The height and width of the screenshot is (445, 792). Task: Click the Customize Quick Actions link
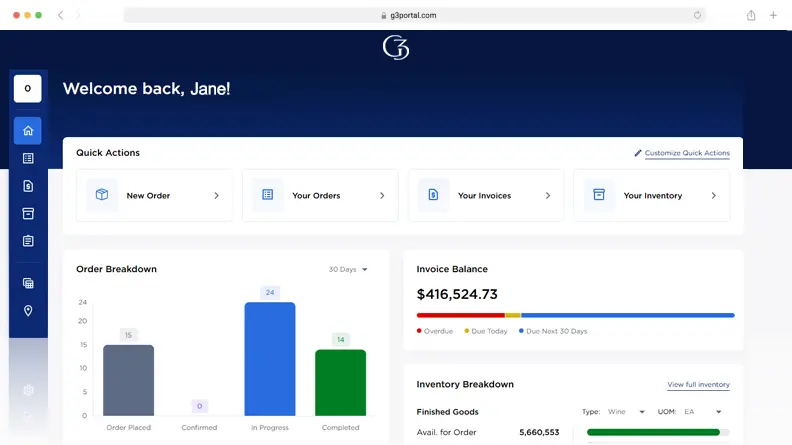[686, 153]
